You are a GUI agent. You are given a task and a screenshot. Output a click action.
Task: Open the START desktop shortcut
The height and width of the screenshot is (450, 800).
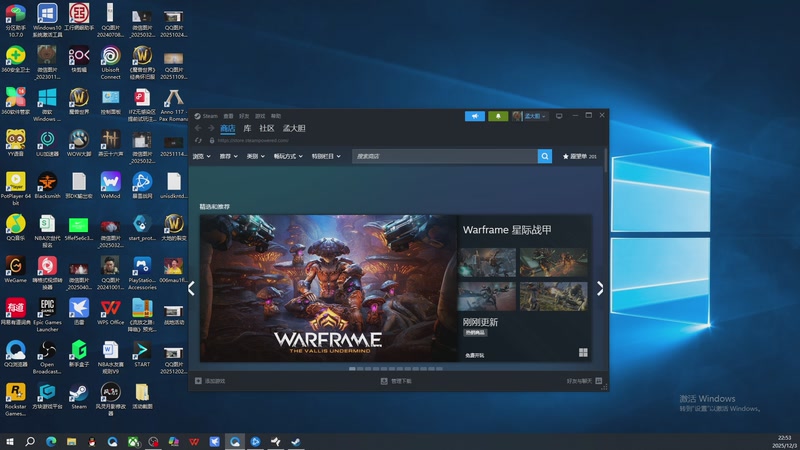tap(142, 354)
